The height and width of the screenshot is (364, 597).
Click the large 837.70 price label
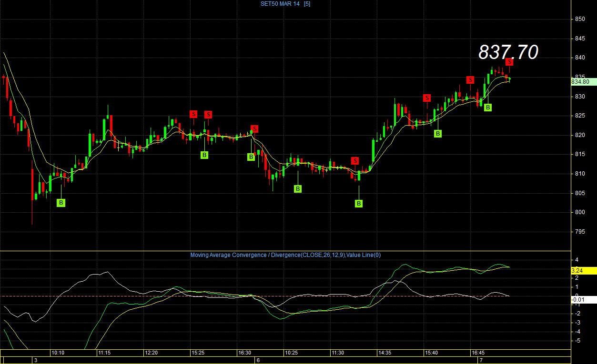(x=508, y=52)
